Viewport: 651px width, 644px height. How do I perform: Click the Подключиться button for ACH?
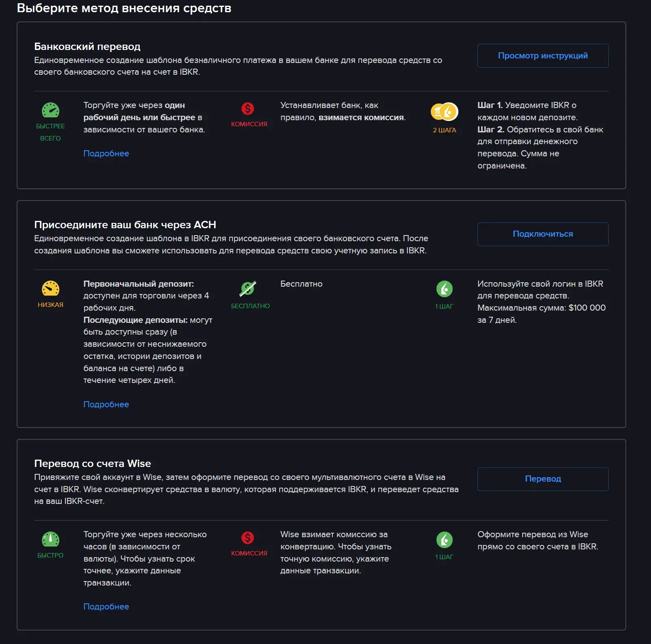coord(542,234)
